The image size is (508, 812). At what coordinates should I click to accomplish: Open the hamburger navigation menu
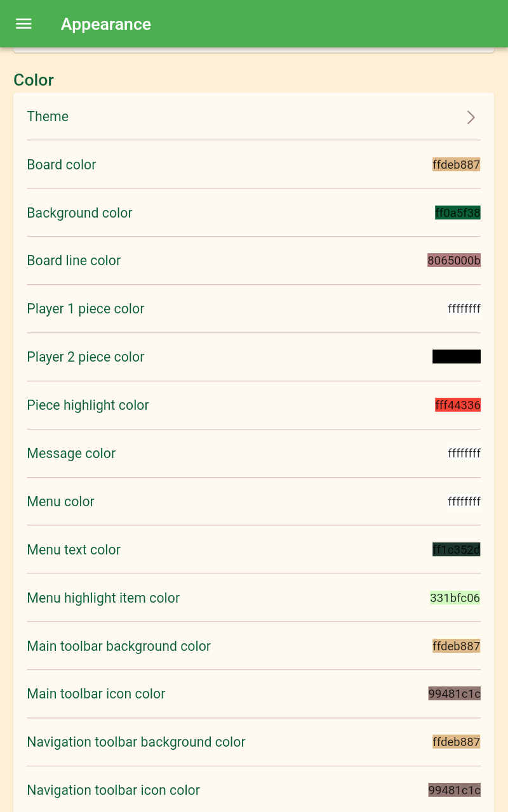(23, 24)
